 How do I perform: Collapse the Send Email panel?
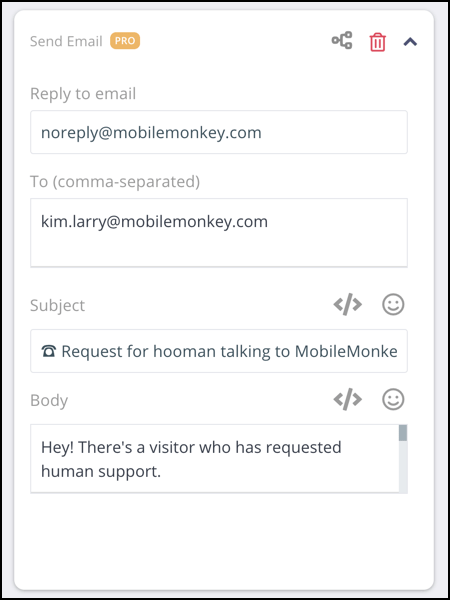click(410, 42)
